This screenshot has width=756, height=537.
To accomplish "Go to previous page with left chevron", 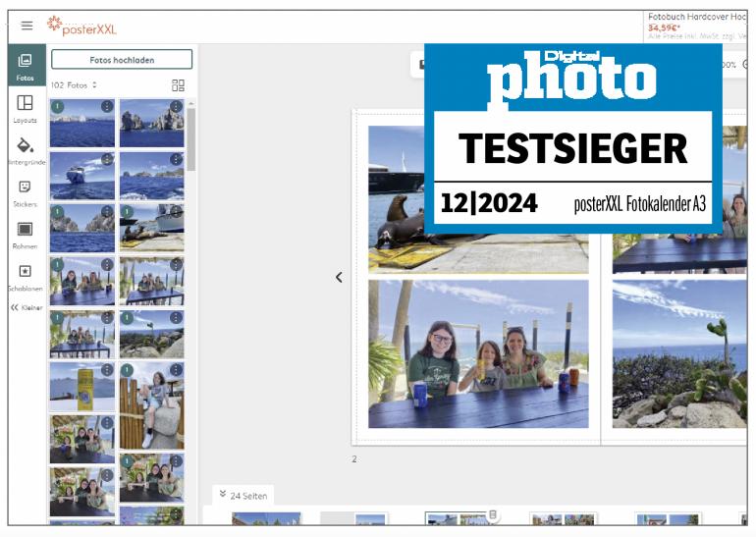I will coord(339,277).
